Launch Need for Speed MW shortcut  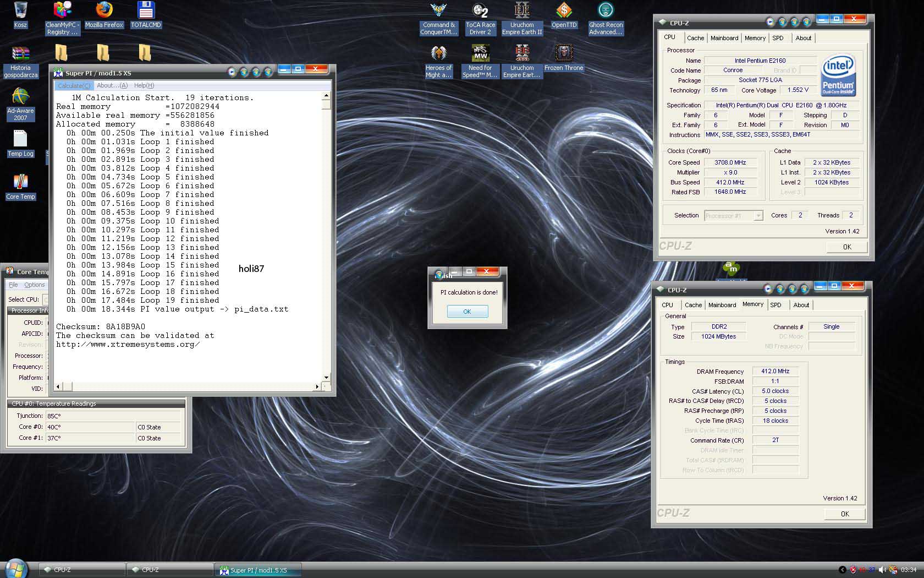480,62
